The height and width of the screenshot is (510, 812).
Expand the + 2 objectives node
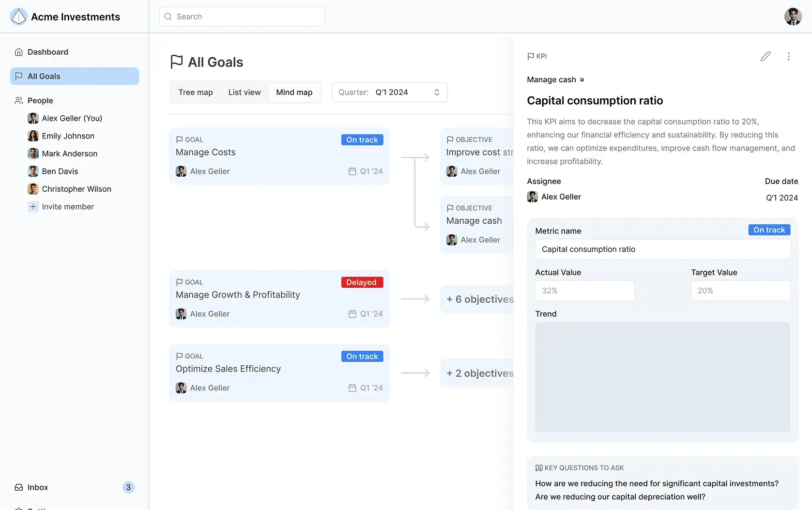(x=479, y=373)
